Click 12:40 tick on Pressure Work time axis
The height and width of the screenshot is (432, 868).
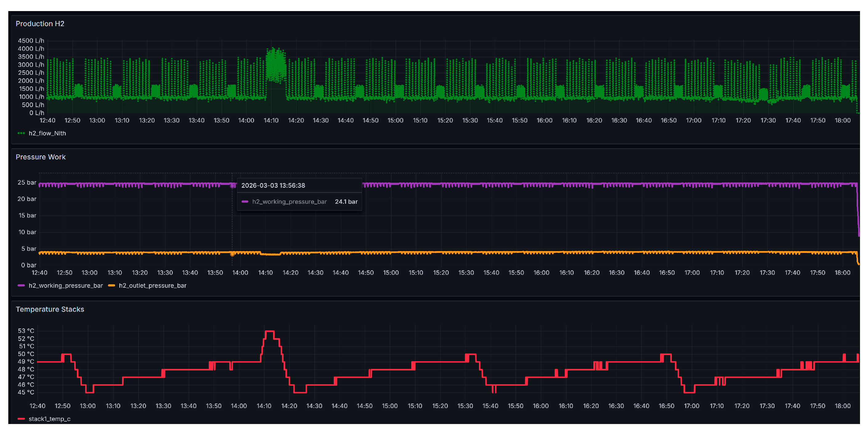pyautogui.click(x=39, y=273)
